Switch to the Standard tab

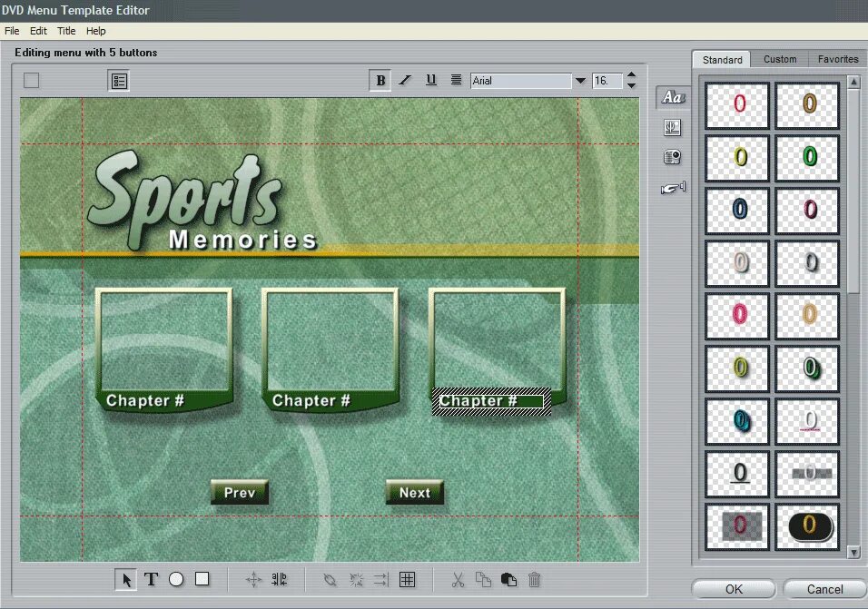[x=722, y=60]
